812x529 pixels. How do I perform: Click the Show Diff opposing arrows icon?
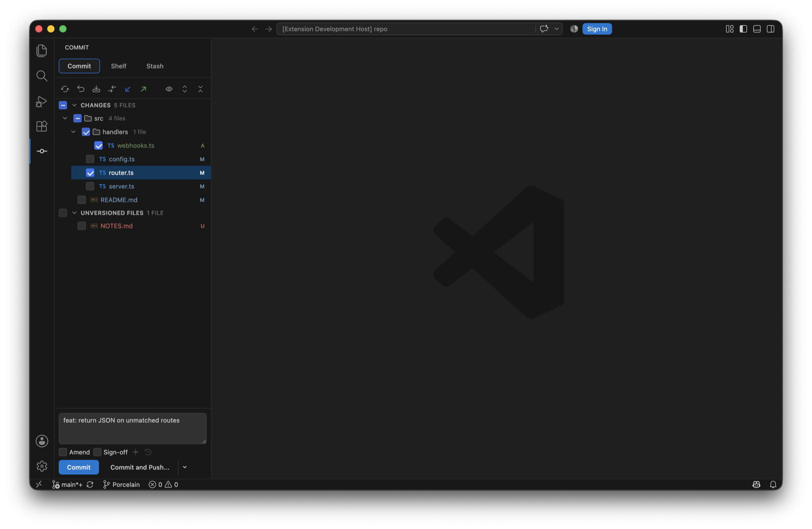coord(112,89)
